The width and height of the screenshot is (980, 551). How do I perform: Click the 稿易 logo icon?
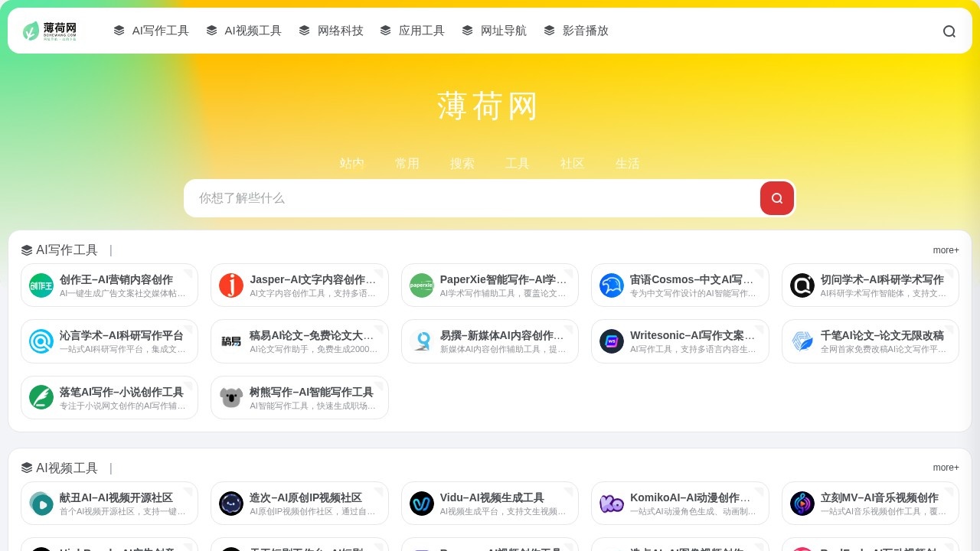coord(231,341)
